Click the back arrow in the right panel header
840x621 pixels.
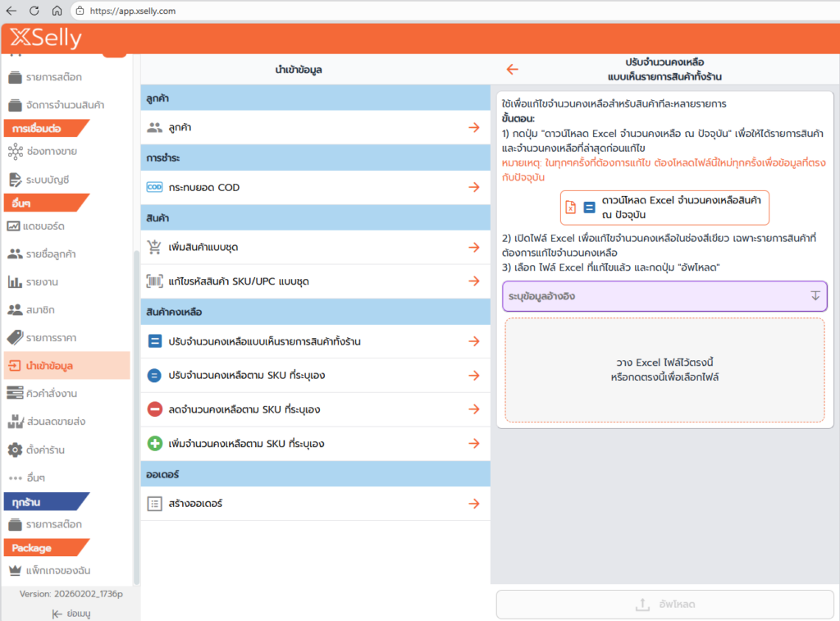[513, 70]
